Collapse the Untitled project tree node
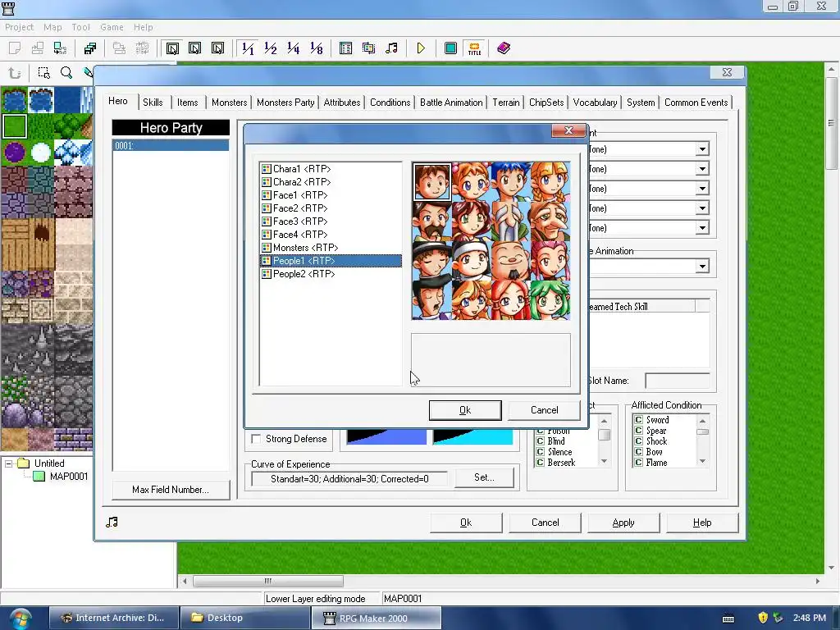 [8, 463]
